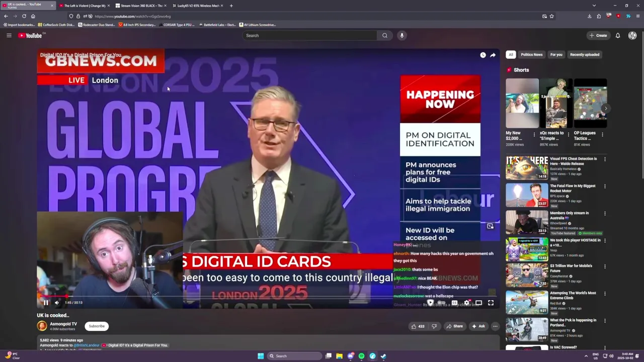Pause the video

(46, 303)
